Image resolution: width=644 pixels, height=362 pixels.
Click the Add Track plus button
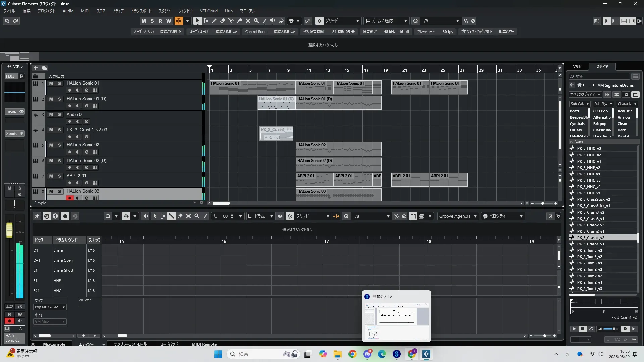[x=36, y=68]
